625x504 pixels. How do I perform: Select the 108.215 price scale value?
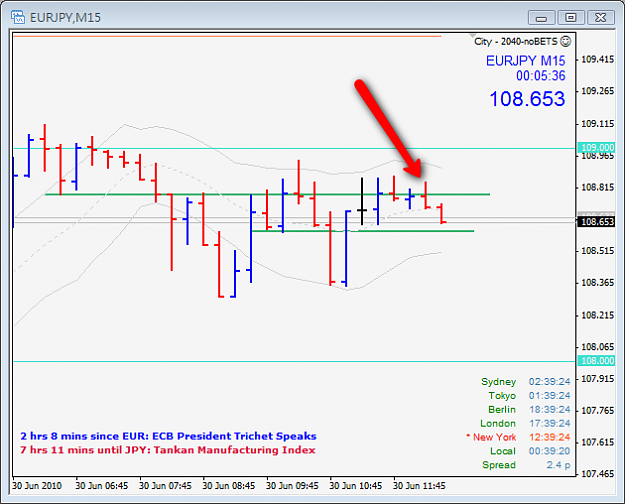click(597, 315)
